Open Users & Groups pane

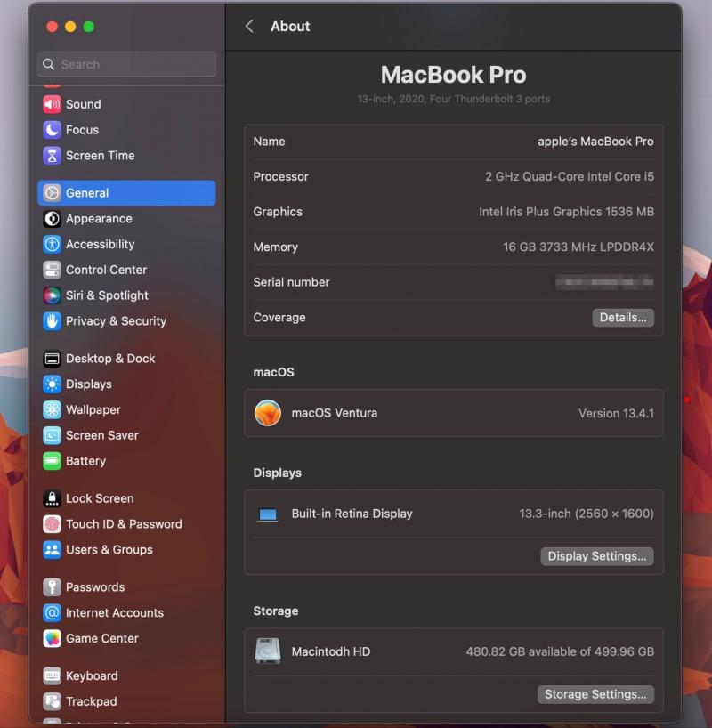coord(109,550)
